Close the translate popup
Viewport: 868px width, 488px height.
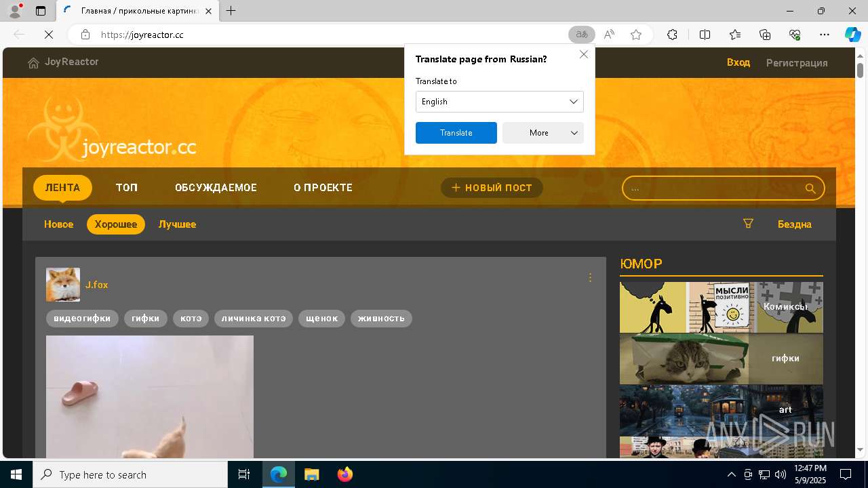(x=584, y=54)
